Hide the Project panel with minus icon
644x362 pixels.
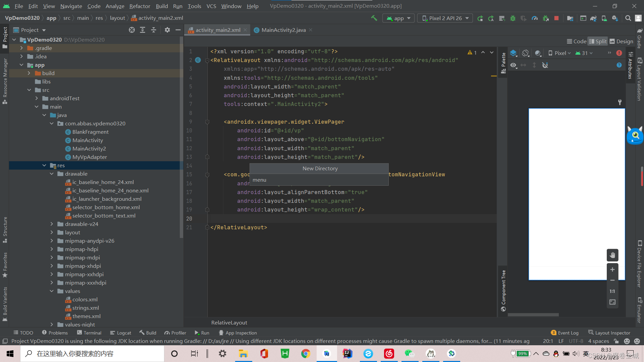pos(178,30)
